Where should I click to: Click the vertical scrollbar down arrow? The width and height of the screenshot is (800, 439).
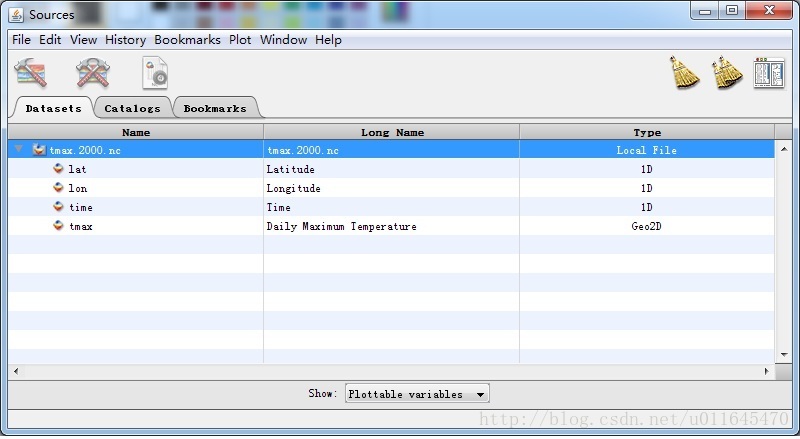click(784, 355)
